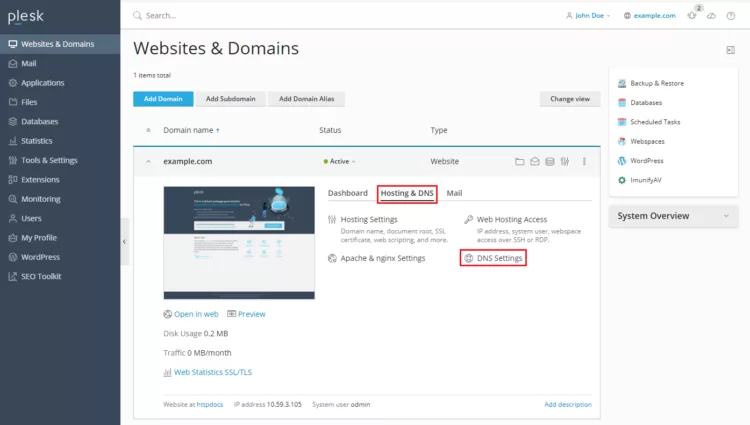Collapse the left navigation sidebar handle
The width and height of the screenshot is (750, 425).
125,241
